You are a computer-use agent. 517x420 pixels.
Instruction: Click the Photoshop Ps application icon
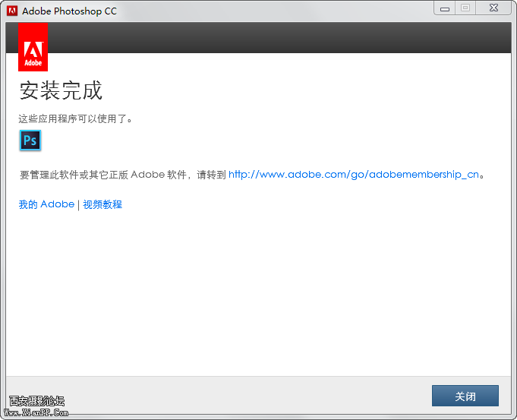click(30, 141)
